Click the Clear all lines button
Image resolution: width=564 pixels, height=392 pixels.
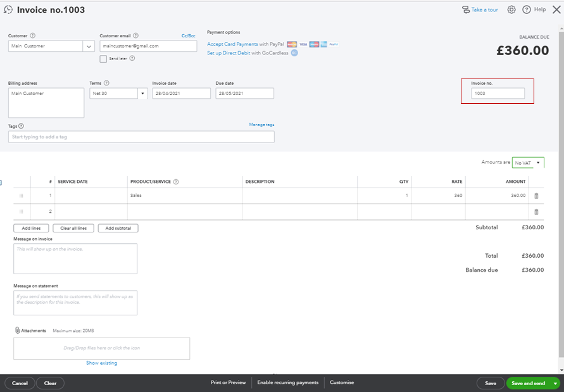[x=73, y=228]
